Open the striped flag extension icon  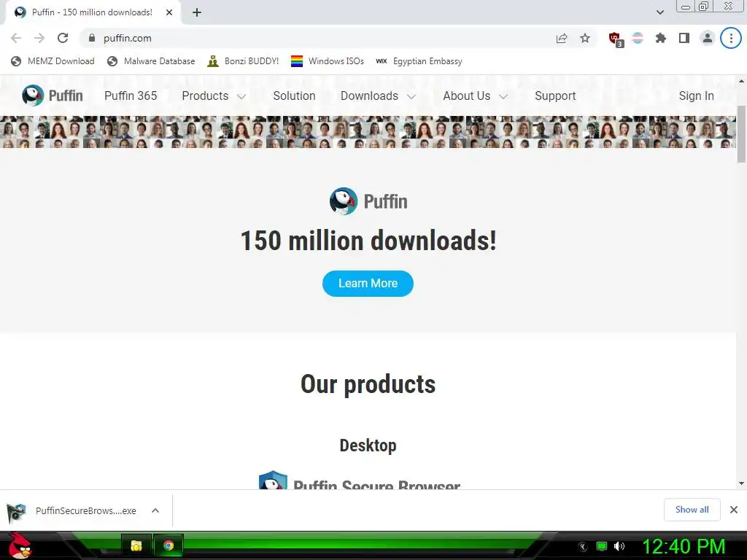(638, 38)
